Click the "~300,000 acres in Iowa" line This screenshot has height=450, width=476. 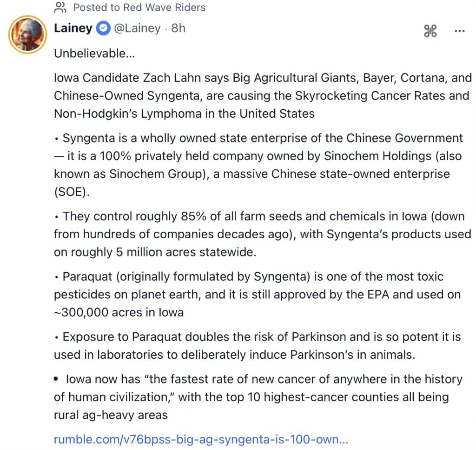[119, 312]
